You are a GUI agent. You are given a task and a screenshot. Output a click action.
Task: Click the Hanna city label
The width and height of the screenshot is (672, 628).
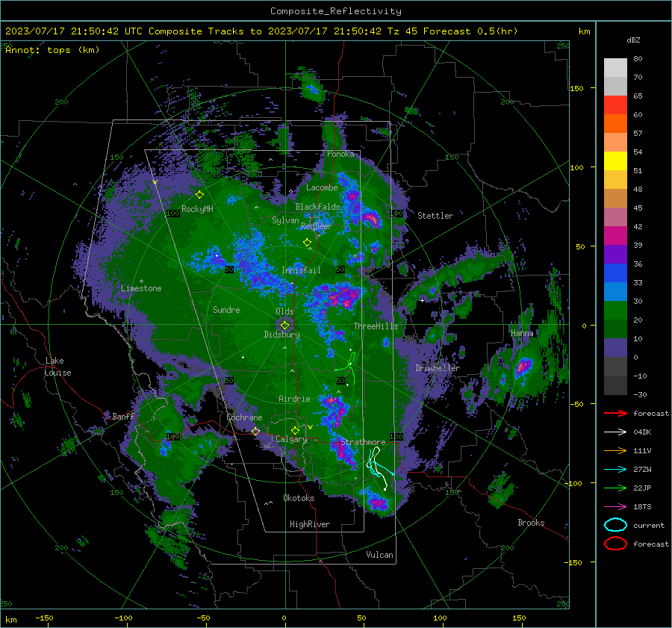(522, 333)
